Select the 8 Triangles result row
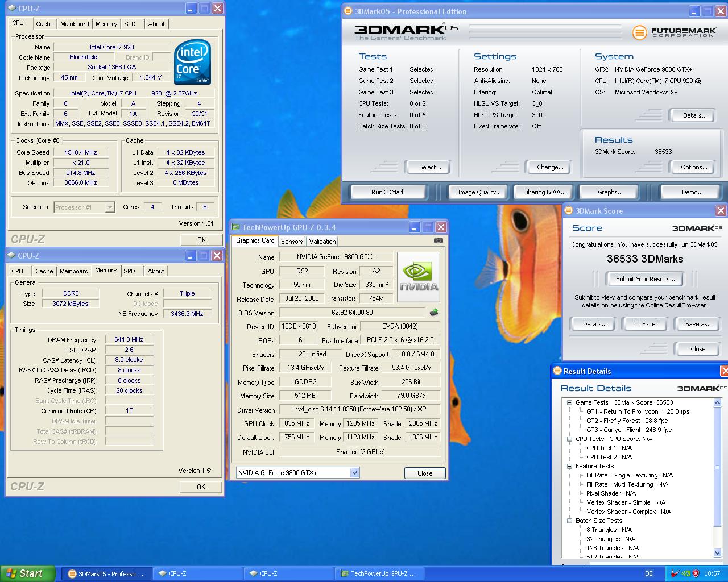 point(609,530)
